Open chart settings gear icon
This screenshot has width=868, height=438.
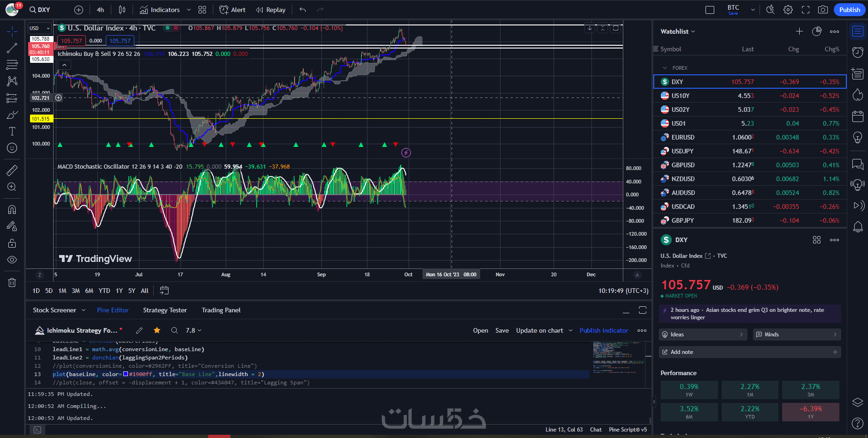(788, 10)
